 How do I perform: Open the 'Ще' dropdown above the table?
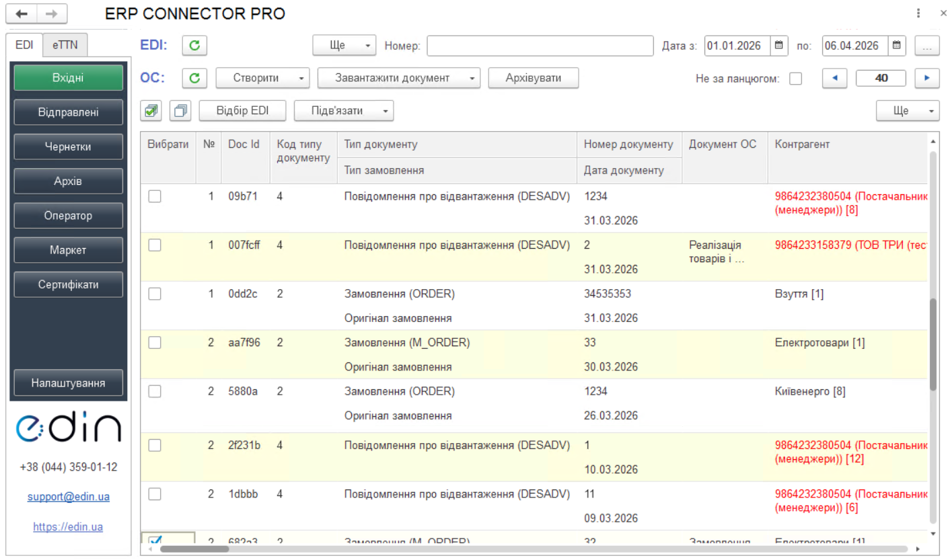pyautogui.click(x=908, y=110)
